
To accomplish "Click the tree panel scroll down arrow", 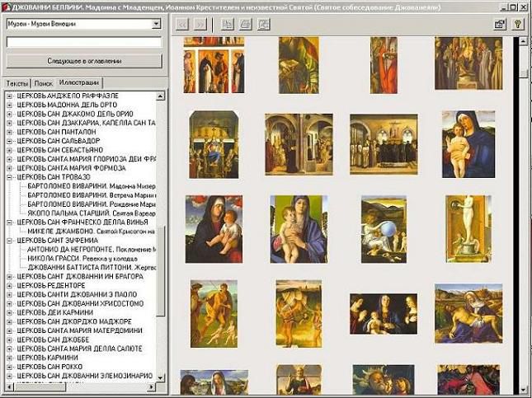I will point(161,378).
